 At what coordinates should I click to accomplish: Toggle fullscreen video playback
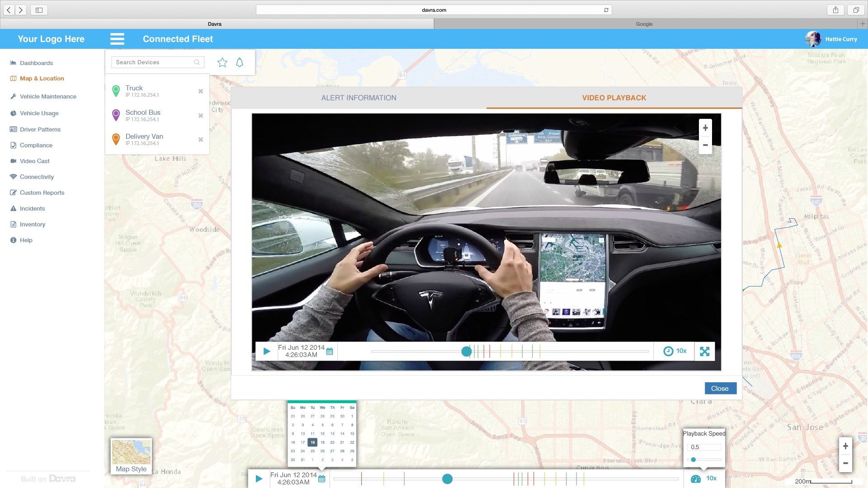[x=704, y=351]
